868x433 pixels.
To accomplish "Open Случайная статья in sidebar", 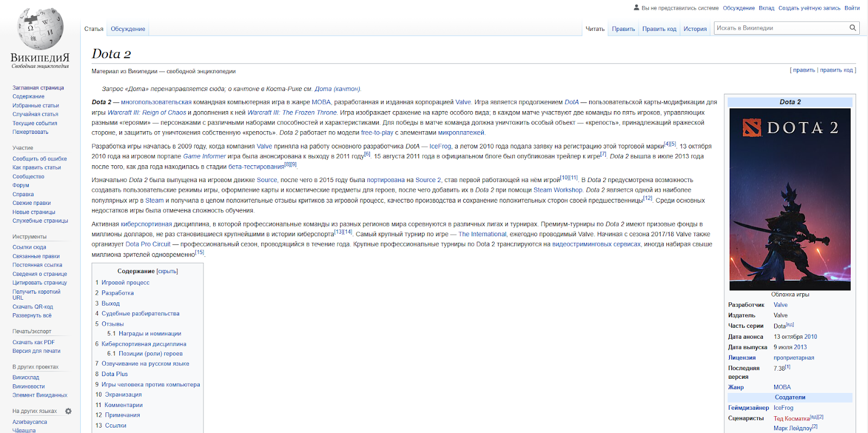I will click(35, 114).
